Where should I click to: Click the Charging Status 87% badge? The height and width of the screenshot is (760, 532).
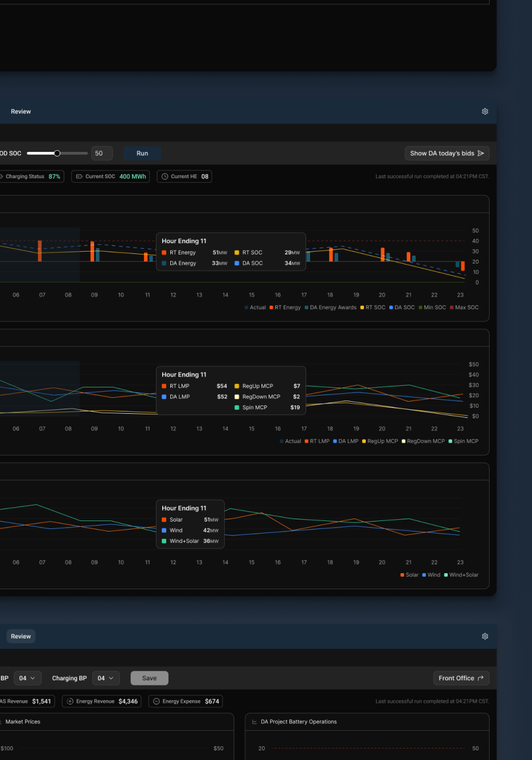pos(31,177)
